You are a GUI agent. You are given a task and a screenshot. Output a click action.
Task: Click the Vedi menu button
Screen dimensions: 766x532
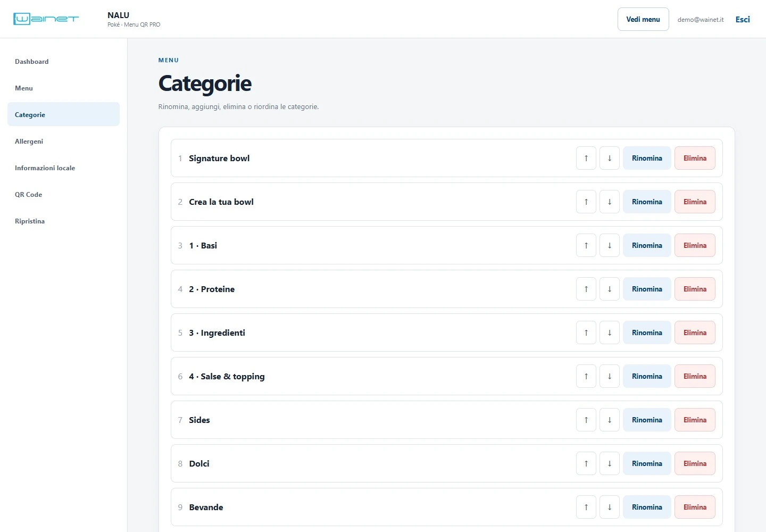point(643,19)
